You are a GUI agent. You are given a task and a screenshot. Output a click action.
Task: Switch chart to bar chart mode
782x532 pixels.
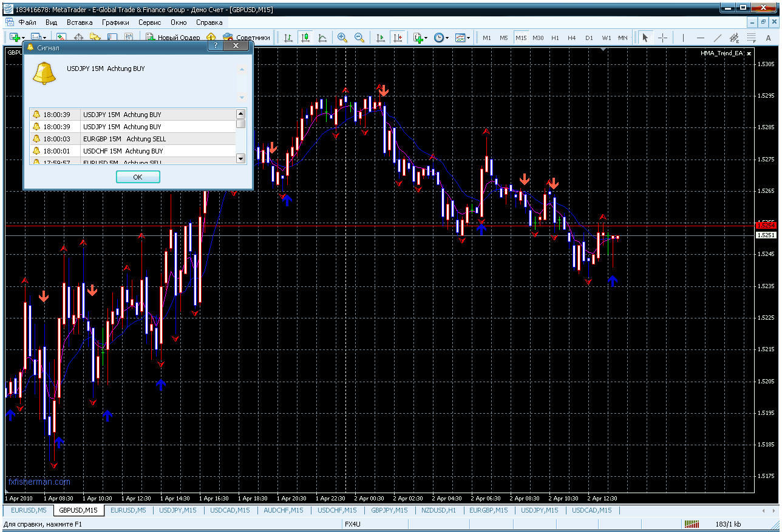[288, 38]
